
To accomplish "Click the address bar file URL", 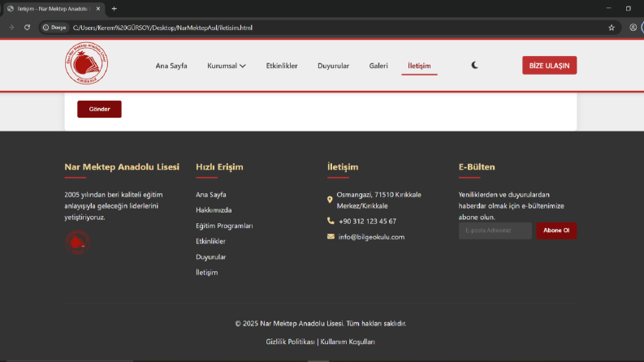I will tap(162, 28).
